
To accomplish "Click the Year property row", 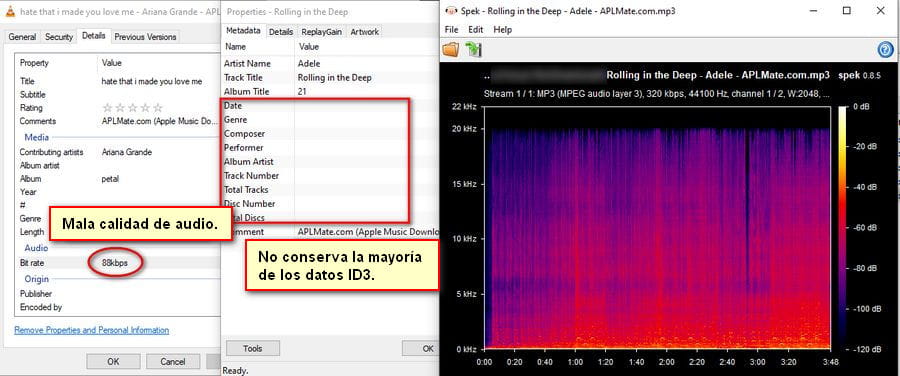I will pyautogui.click(x=117, y=192).
